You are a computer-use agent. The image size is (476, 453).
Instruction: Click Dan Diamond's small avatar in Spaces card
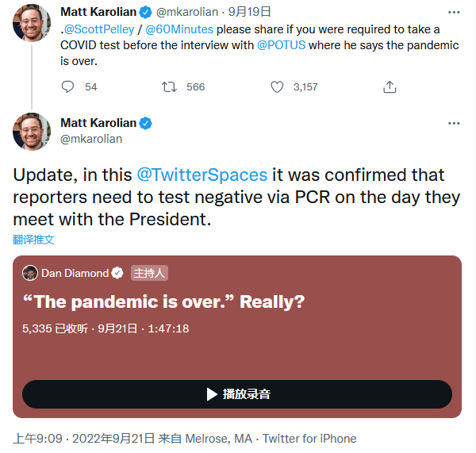click(30, 273)
